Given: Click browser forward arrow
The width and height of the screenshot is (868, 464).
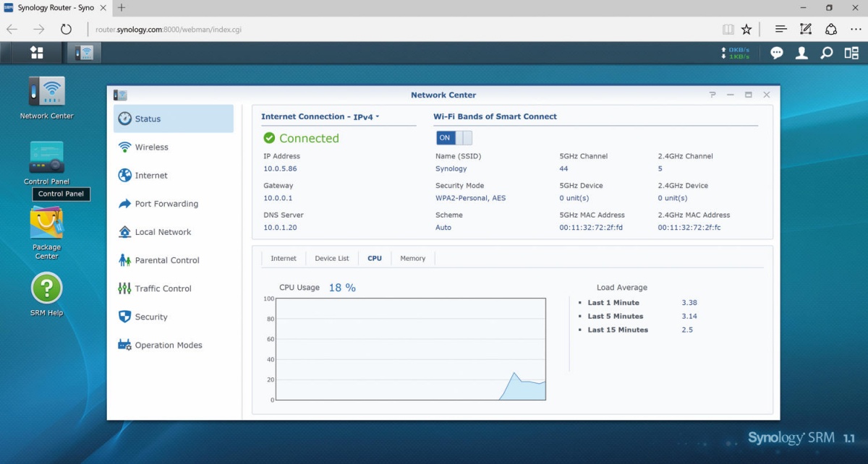Looking at the screenshot, I should (39, 29).
